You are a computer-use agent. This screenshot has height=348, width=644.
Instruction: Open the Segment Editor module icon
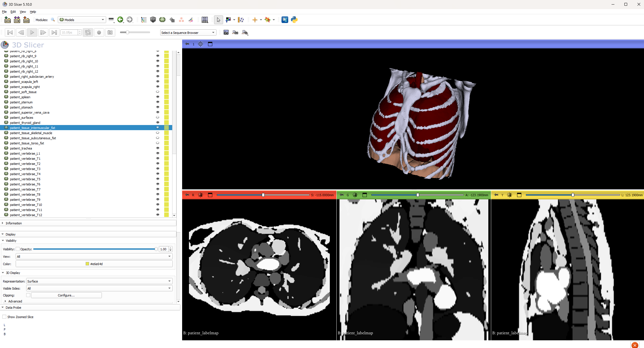[191, 20]
